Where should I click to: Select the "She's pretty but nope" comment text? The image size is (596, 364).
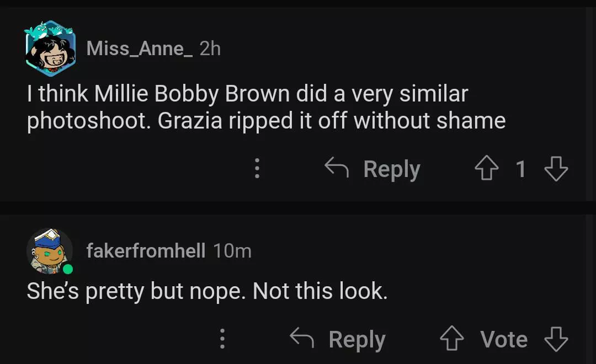pyautogui.click(x=207, y=291)
